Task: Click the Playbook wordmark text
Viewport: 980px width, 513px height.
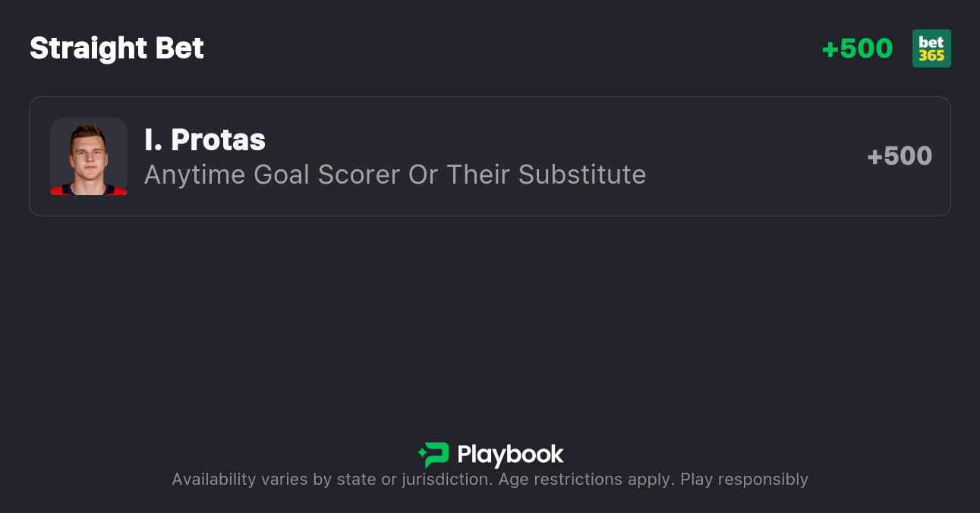Action: tap(510, 455)
